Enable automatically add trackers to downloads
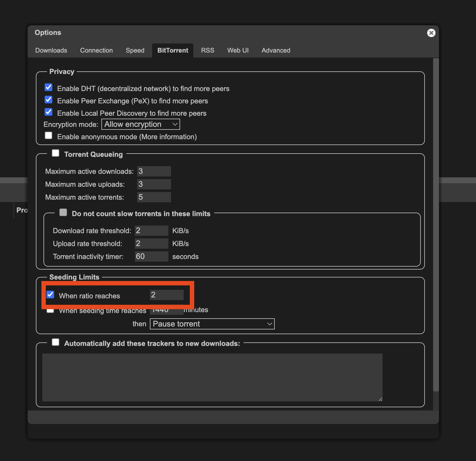 pos(56,342)
